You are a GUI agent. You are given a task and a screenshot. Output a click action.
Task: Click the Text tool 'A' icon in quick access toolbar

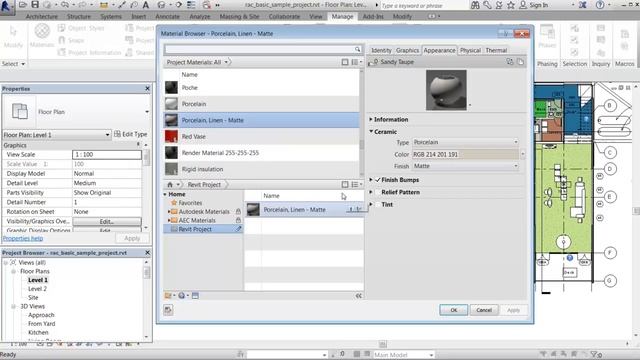pyautogui.click(x=146, y=5)
